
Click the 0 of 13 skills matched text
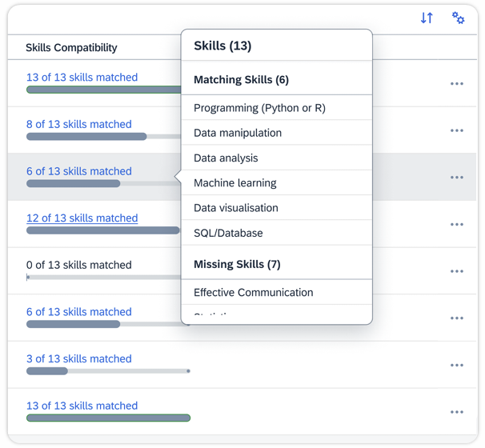pos(78,265)
